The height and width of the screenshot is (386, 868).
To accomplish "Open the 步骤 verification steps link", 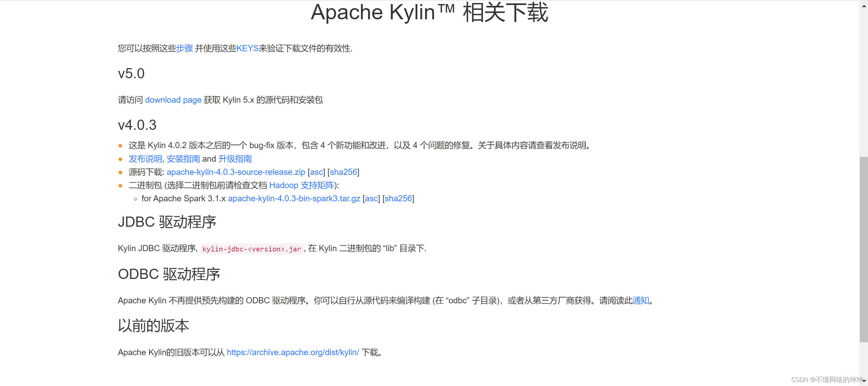I will tap(184, 48).
